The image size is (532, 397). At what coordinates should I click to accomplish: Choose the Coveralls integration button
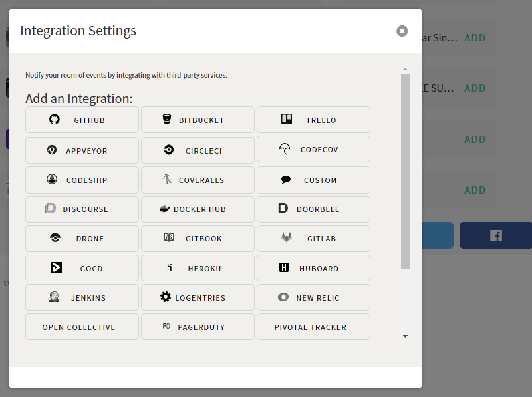198,180
